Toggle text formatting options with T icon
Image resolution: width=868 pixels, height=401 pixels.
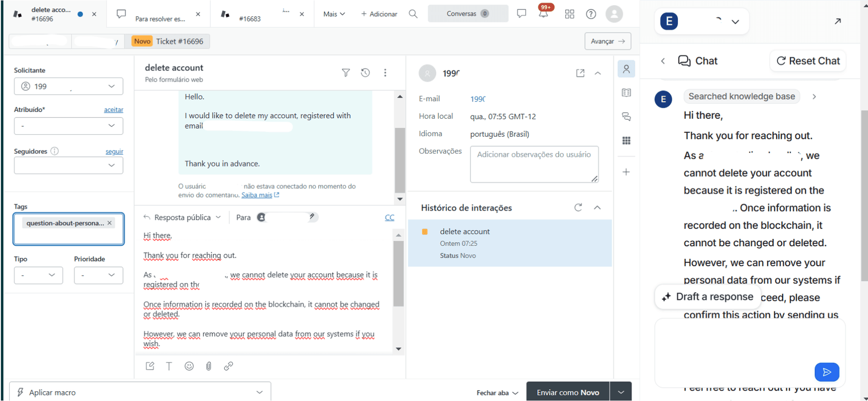click(x=169, y=366)
